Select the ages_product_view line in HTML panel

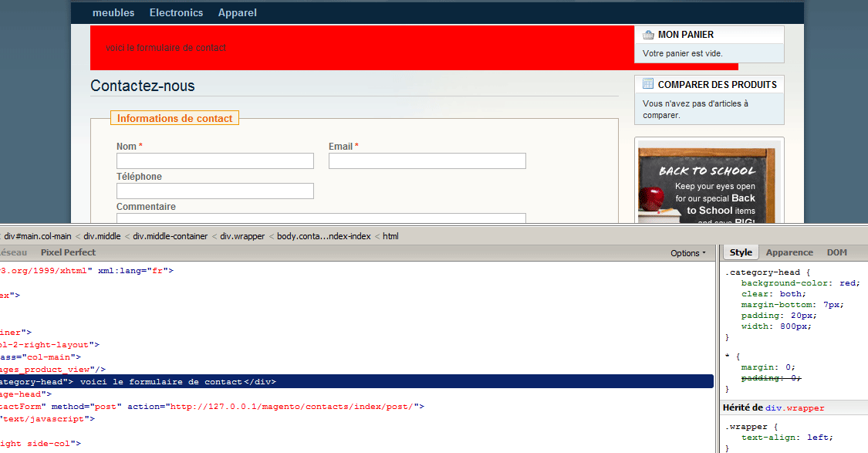point(52,370)
